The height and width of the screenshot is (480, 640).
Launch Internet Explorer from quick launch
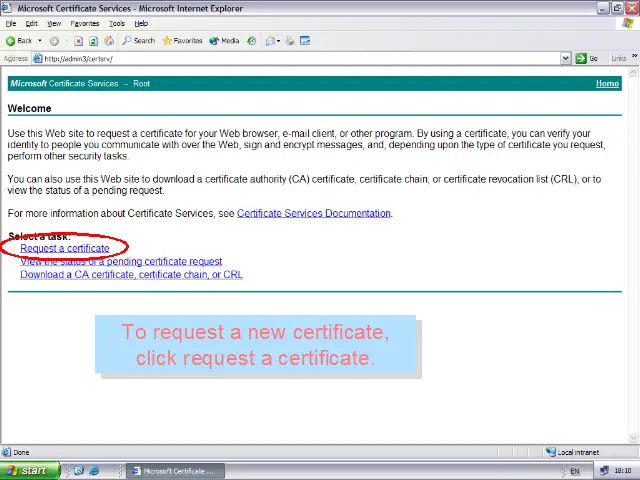94,471
